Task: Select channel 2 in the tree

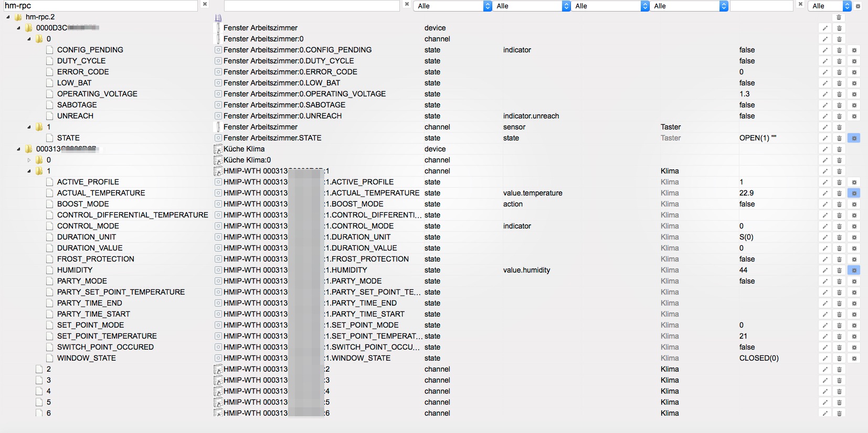Action: pyautogui.click(x=48, y=369)
